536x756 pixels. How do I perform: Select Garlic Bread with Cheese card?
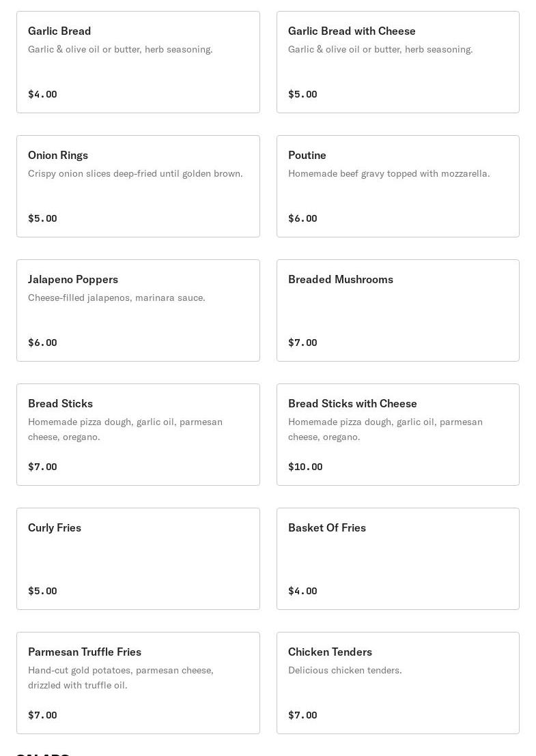398,62
